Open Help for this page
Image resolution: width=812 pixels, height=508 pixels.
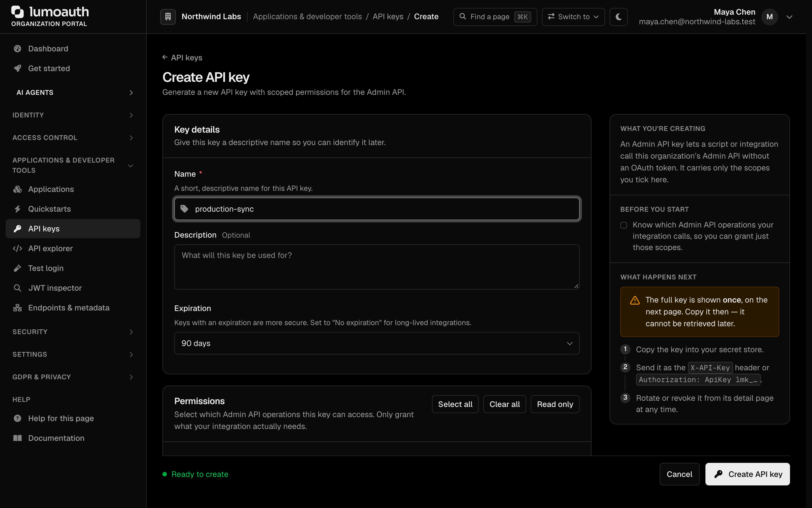73,418
